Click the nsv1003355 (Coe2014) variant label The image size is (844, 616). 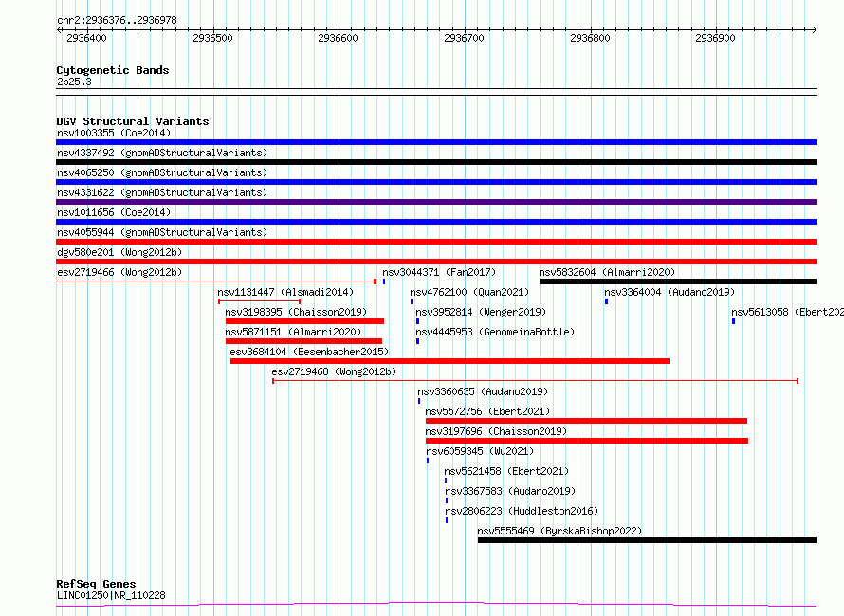114,133
